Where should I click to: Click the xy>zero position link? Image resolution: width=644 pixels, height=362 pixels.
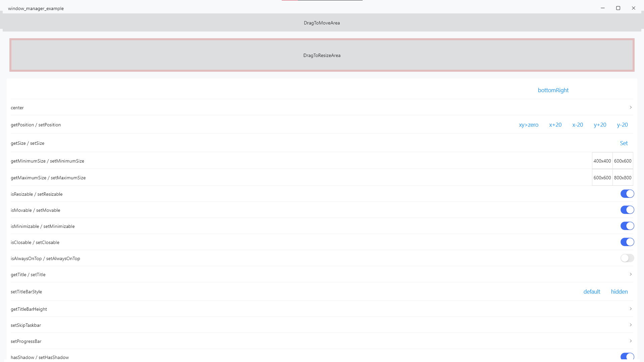(x=528, y=125)
